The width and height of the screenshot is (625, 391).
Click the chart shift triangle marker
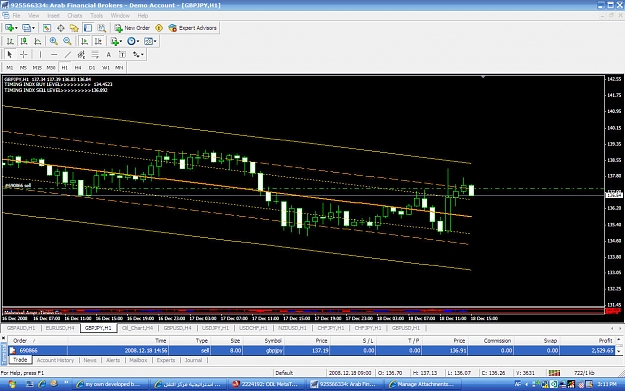click(x=483, y=77)
